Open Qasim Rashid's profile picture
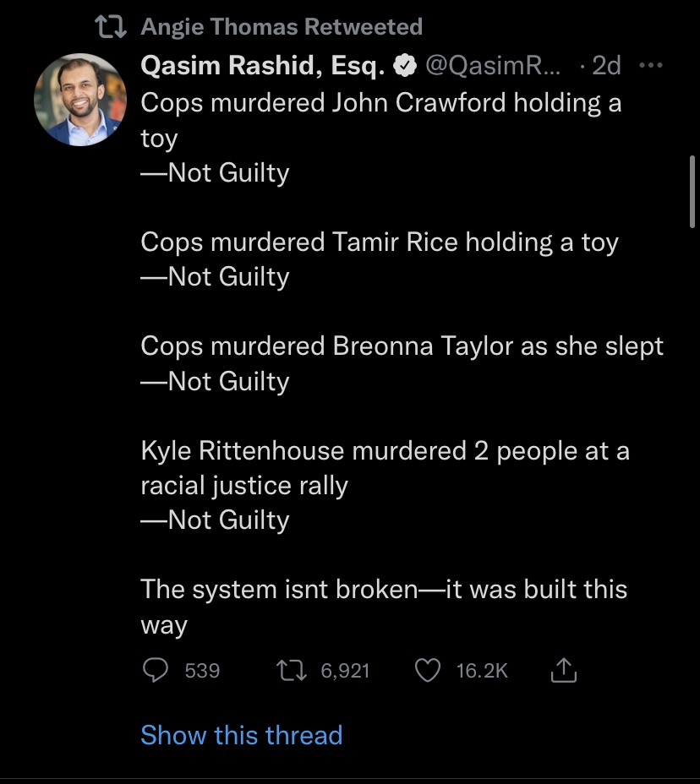Viewport: 700px width, 784px height. coord(80,100)
